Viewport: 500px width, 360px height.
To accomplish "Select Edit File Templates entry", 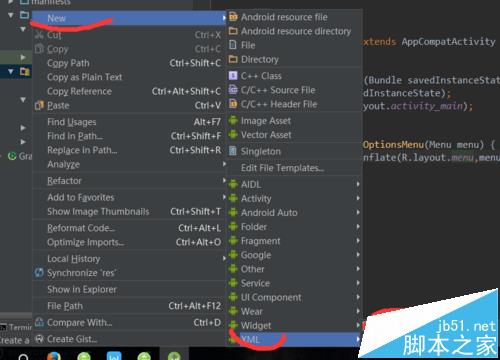I will (x=295, y=168).
